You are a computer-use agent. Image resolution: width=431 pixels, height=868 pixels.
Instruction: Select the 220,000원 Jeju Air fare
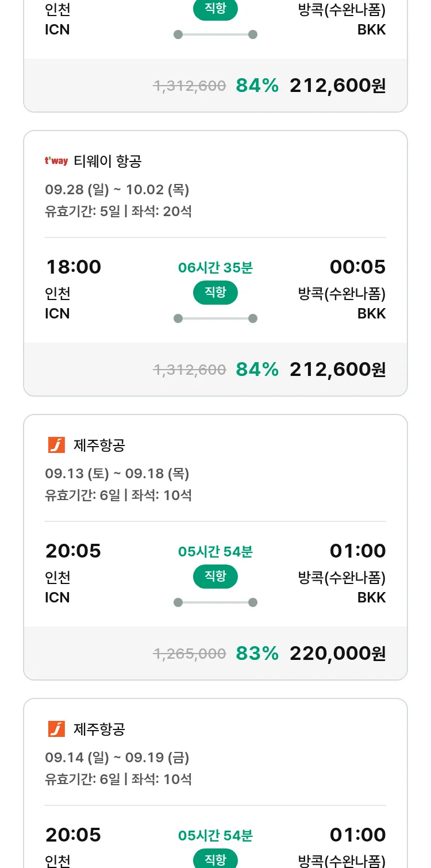tap(337, 653)
